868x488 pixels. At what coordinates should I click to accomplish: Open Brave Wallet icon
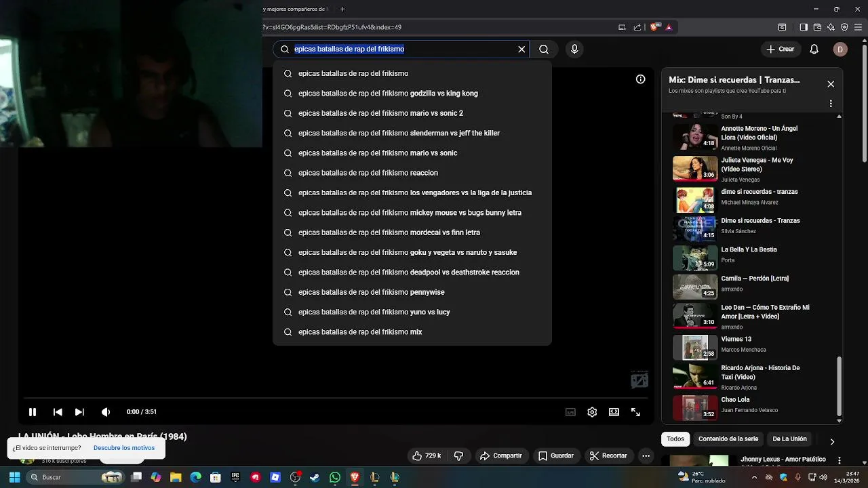pos(817,27)
